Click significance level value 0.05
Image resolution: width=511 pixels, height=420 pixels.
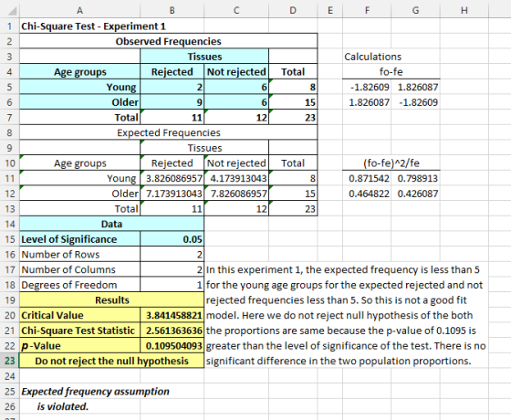point(172,239)
